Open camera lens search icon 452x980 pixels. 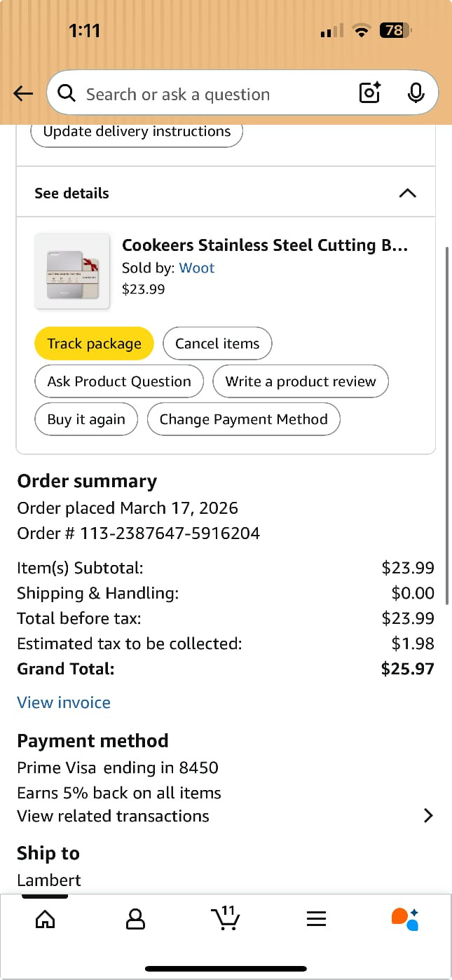pyautogui.click(x=369, y=93)
